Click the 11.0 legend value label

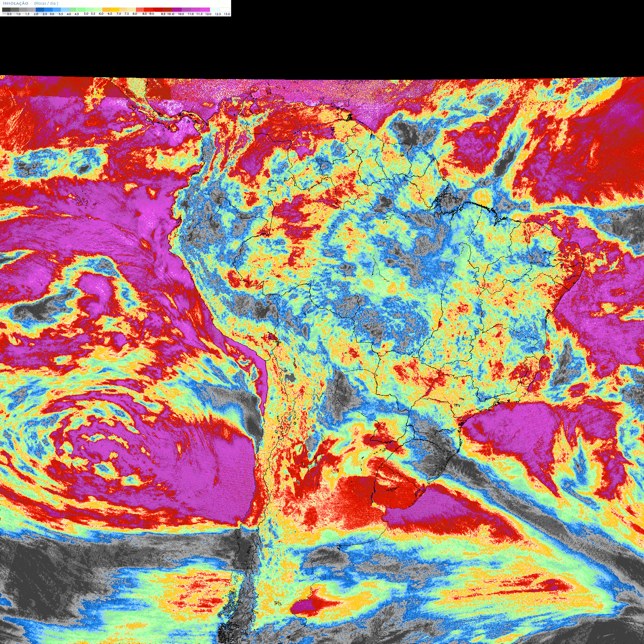click(191, 14)
